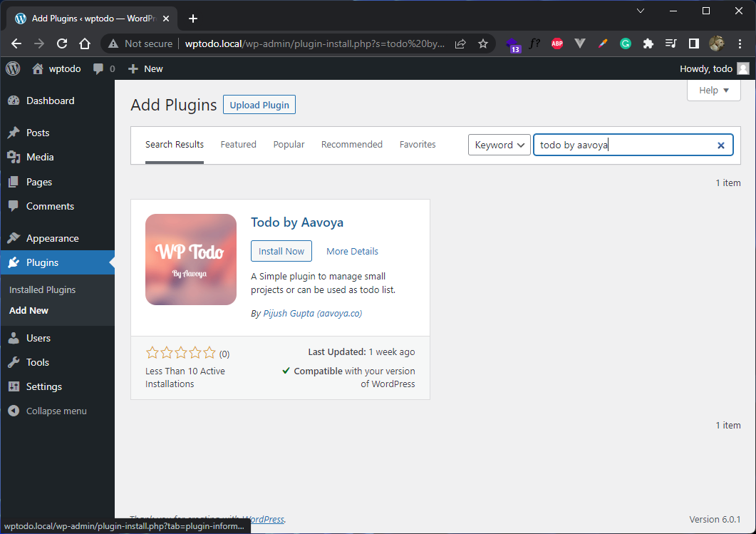
Task: Open the Settings menu
Action: [58, 387]
